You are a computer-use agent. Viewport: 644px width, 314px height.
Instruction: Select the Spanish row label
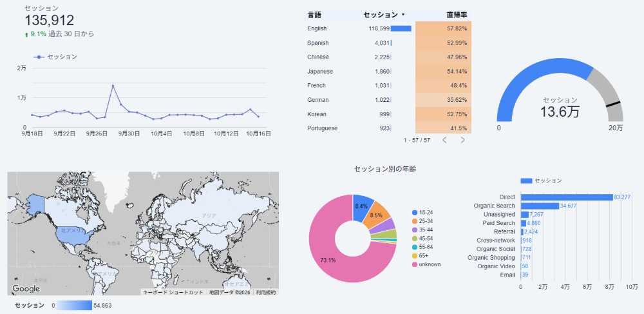click(318, 43)
